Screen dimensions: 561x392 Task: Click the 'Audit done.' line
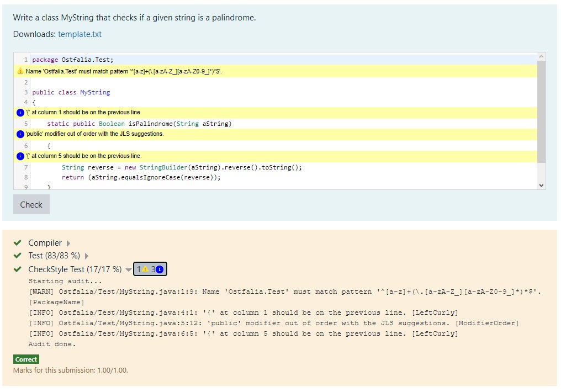[x=52, y=344]
